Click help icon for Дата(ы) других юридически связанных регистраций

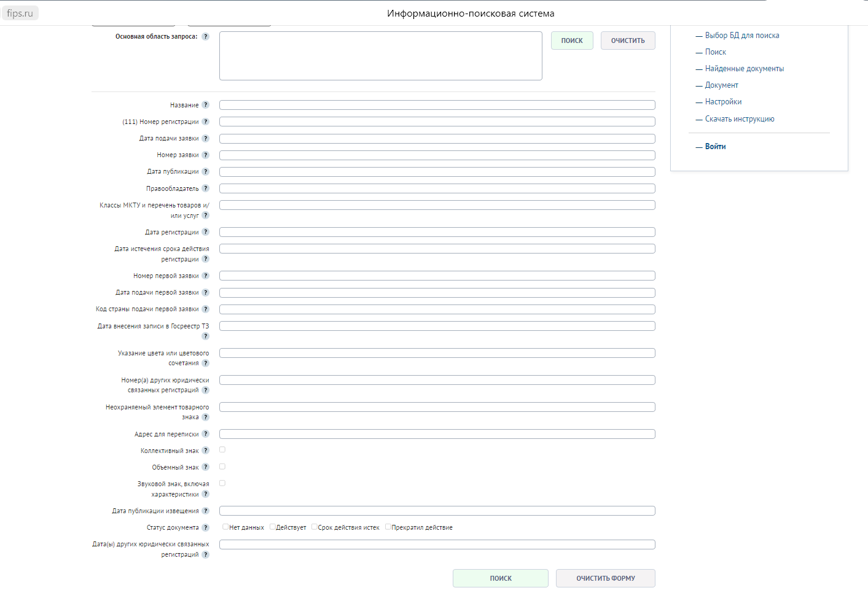tap(205, 555)
